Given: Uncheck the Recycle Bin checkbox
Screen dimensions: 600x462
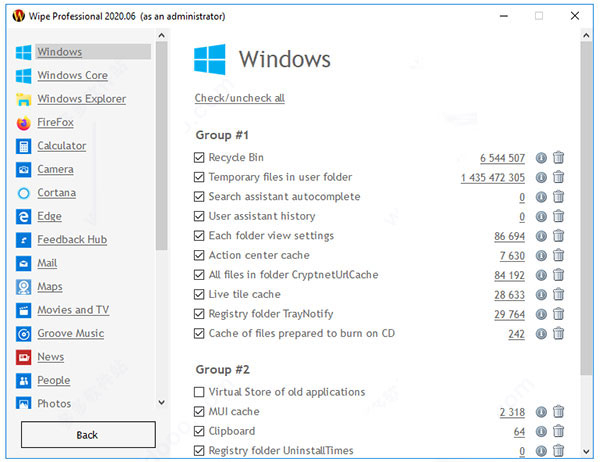Looking at the screenshot, I should (200, 158).
